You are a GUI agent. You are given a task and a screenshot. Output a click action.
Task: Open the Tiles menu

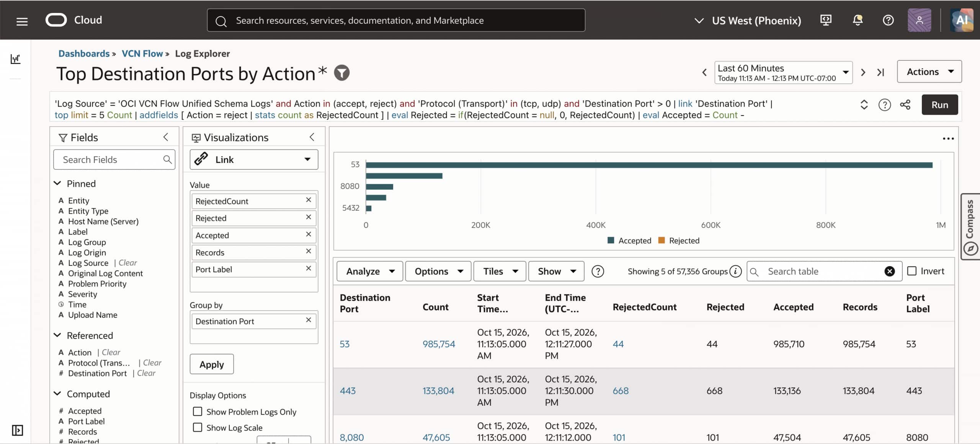coord(500,271)
